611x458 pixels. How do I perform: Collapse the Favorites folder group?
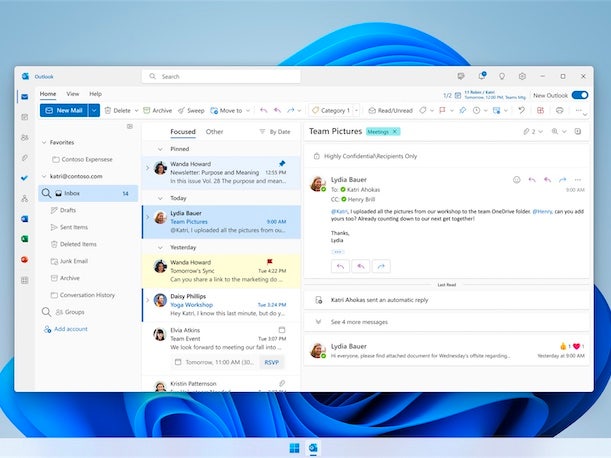(44, 142)
